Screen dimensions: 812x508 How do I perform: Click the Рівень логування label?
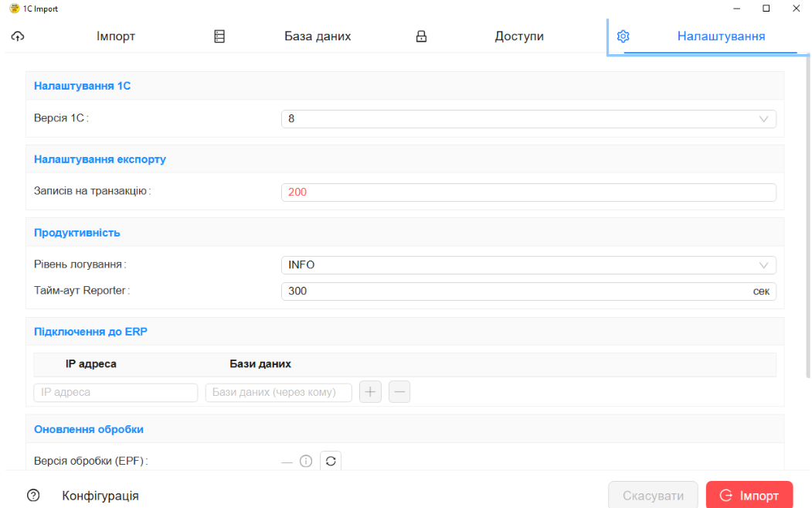click(x=80, y=264)
